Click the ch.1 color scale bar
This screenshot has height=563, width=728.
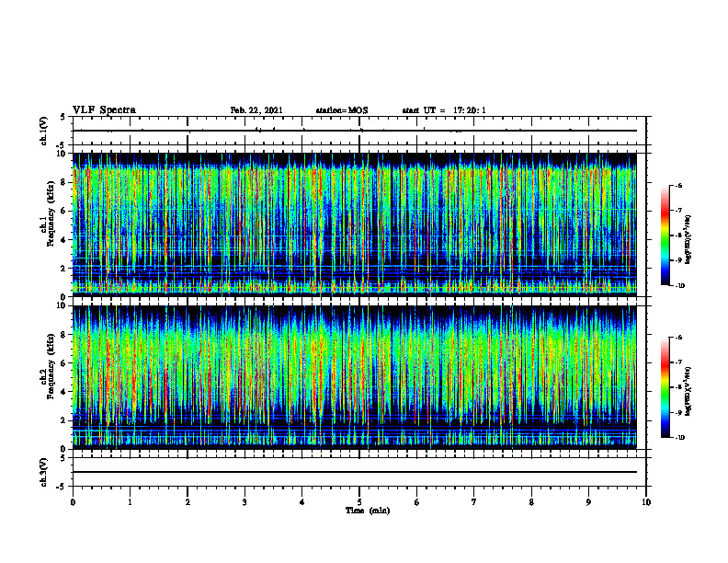point(665,236)
